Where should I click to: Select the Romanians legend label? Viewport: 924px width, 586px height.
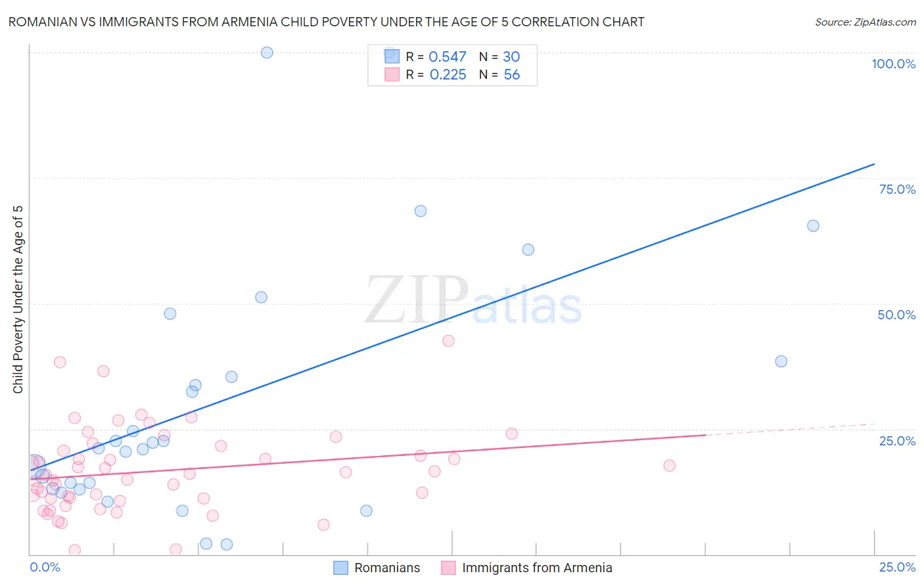[387, 568]
